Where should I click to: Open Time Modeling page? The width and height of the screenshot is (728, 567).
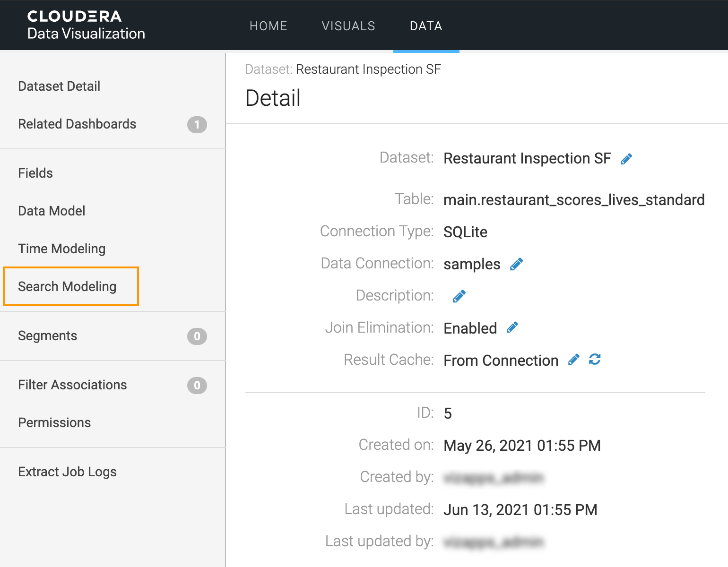(61, 249)
